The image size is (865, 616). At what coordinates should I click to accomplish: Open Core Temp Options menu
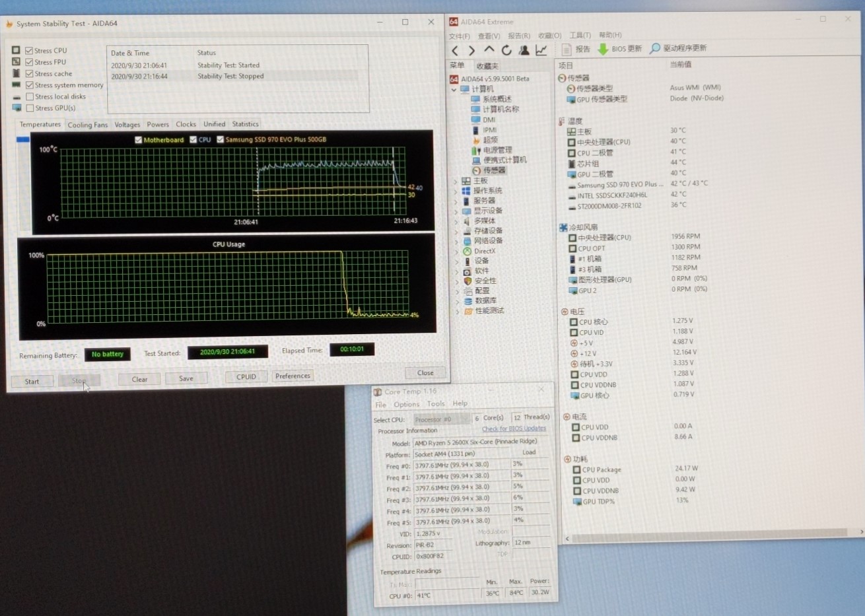(x=406, y=404)
